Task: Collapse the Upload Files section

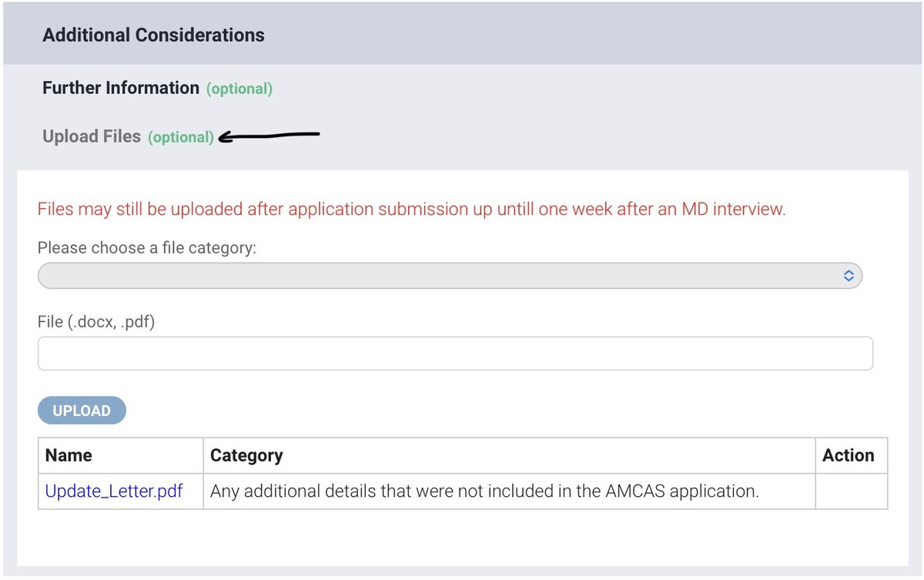Action: point(92,136)
